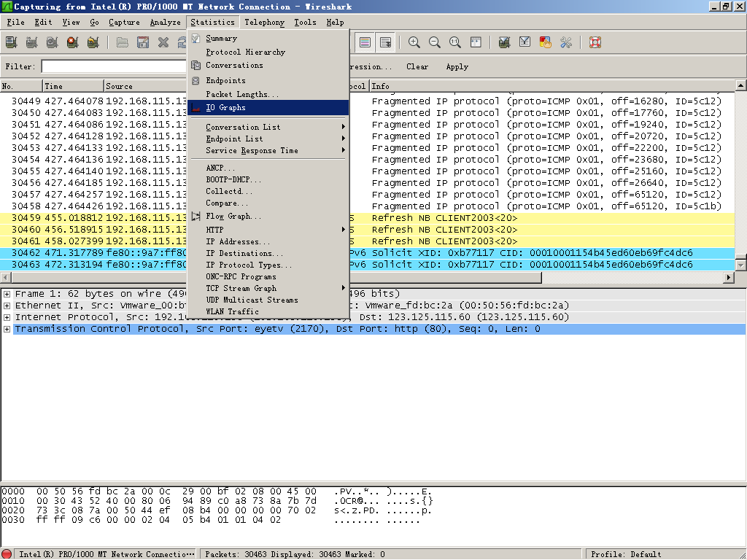Expand Conversation List submenu

(x=268, y=127)
